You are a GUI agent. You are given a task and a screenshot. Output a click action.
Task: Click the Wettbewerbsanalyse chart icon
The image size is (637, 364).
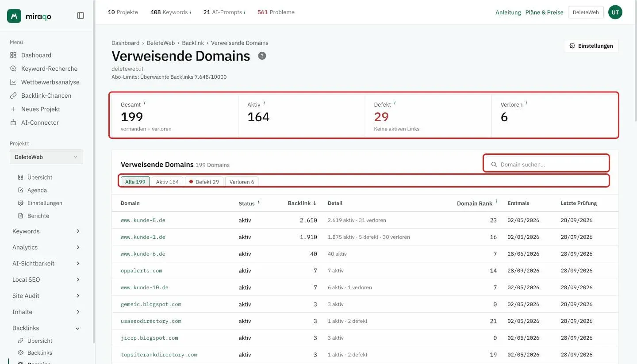click(x=13, y=82)
